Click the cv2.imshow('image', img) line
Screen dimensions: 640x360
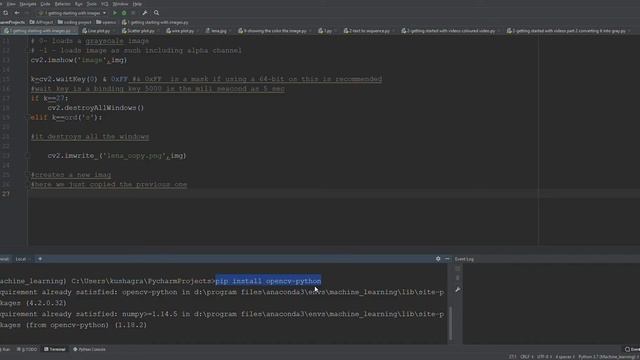pos(79,60)
